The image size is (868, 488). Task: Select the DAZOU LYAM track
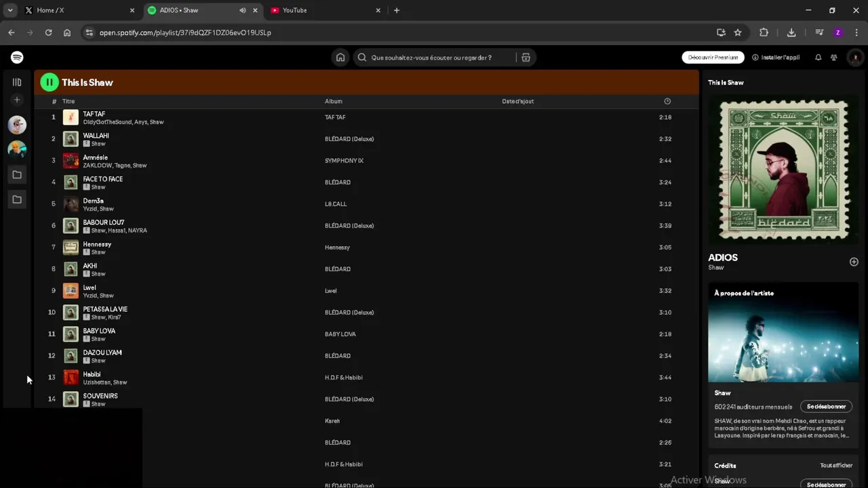pos(366,356)
